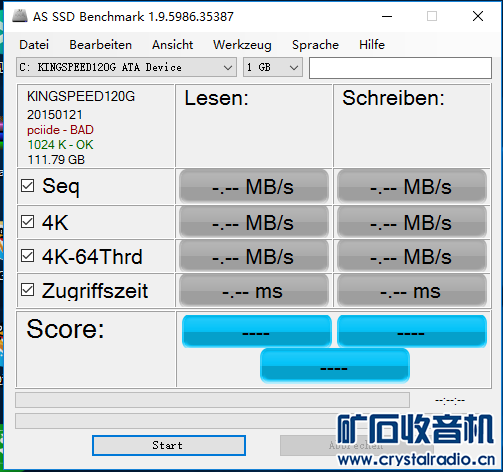The image size is (503, 472).
Task: Minimize the AS SSD Benchmark window
Action: (387, 16)
